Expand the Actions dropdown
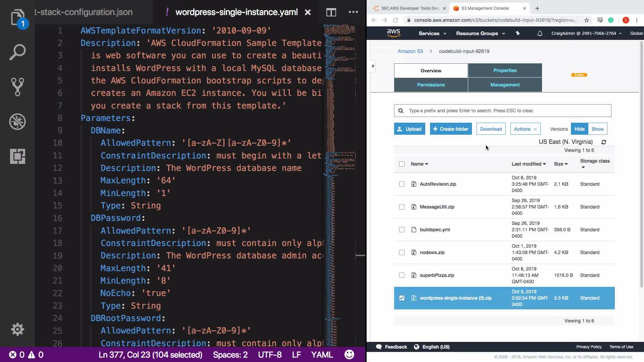The image size is (644, 362). click(525, 129)
